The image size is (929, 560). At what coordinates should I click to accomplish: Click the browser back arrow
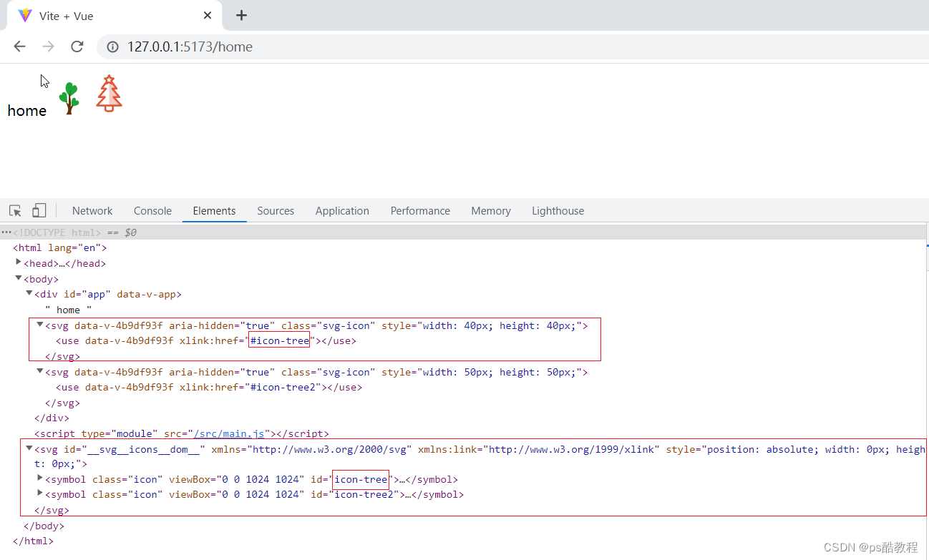(19, 46)
